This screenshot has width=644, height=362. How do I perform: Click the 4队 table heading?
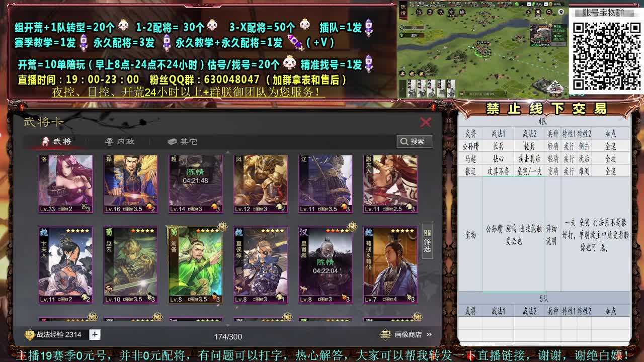coord(543,122)
